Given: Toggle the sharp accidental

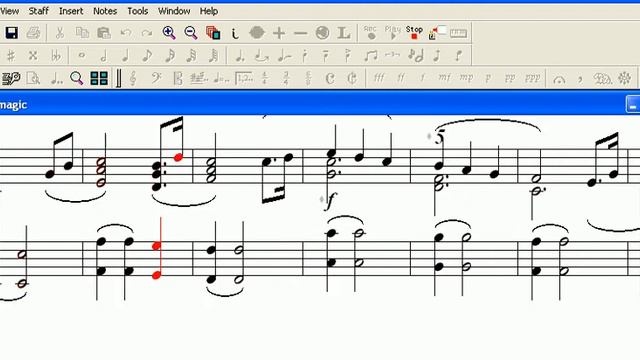Looking at the screenshot, I should pyautogui.click(x=11, y=56).
